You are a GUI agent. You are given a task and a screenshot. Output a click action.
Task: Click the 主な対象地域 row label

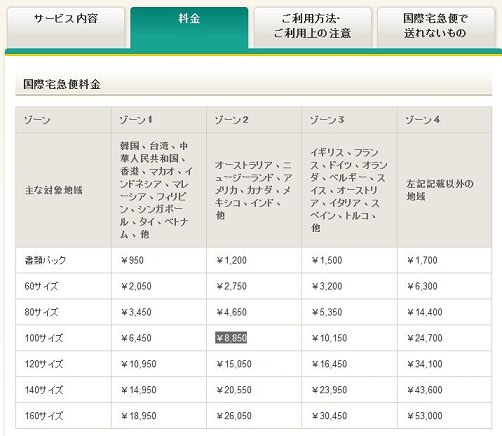[53, 190]
